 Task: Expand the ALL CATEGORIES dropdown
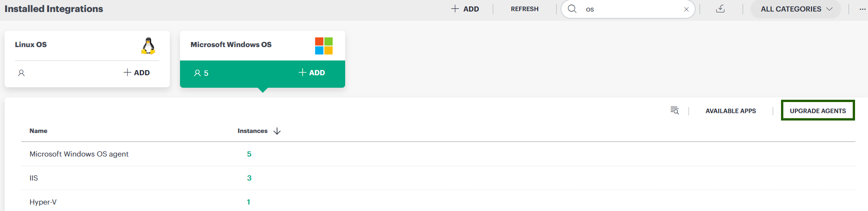(x=796, y=9)
